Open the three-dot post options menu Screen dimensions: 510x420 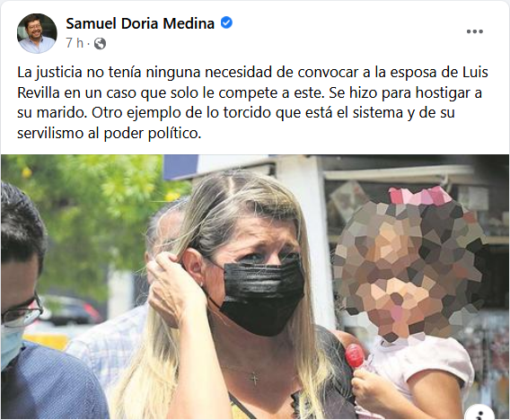click(475, 31)
